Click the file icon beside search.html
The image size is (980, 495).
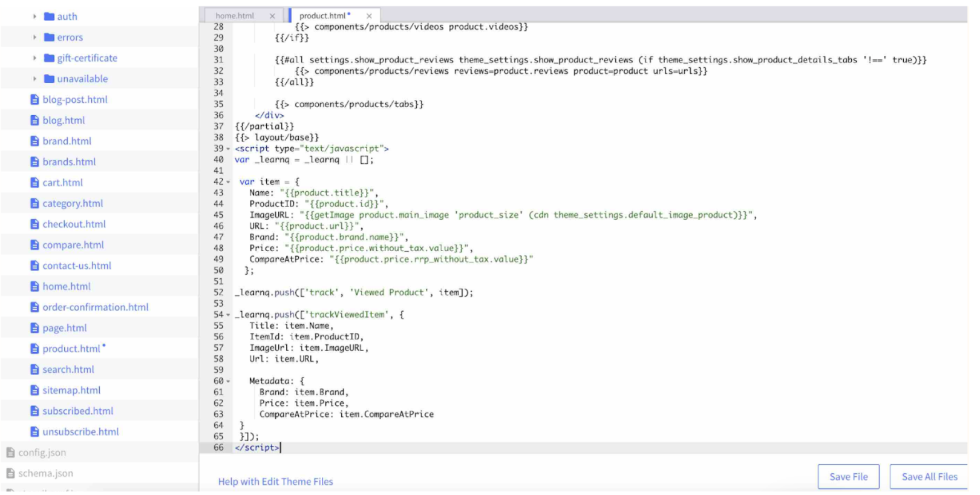(x=34, y=370)
